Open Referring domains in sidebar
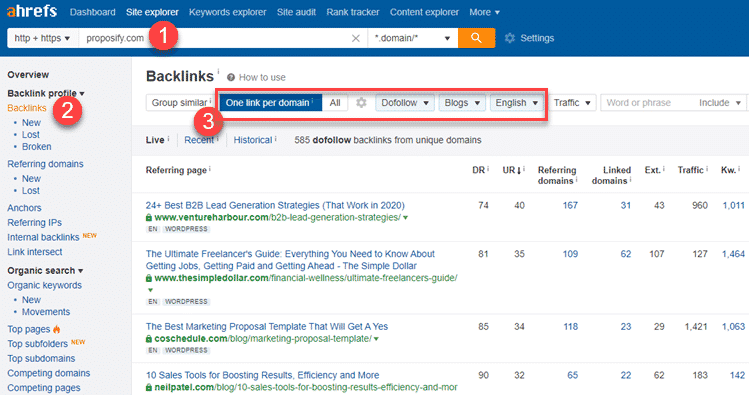 (x=45, y=164)
